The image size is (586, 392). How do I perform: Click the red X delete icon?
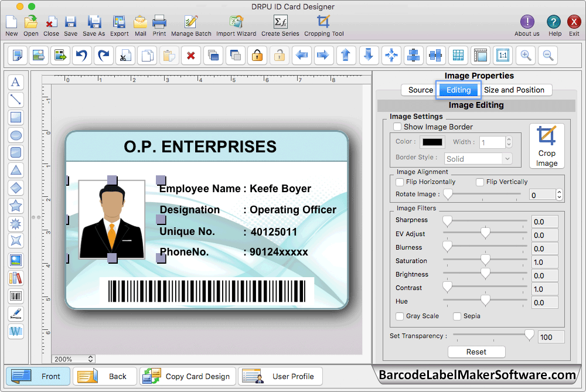[x=191, y=56]
